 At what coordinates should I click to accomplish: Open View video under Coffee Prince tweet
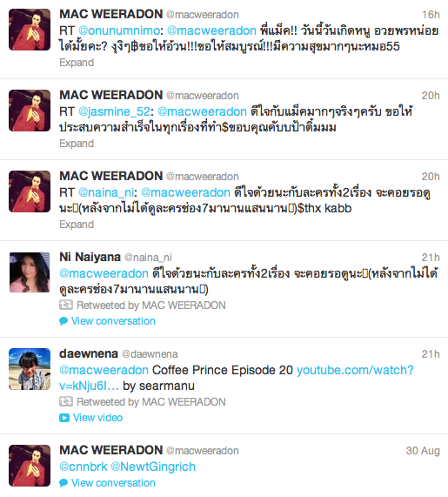[97, 418]
